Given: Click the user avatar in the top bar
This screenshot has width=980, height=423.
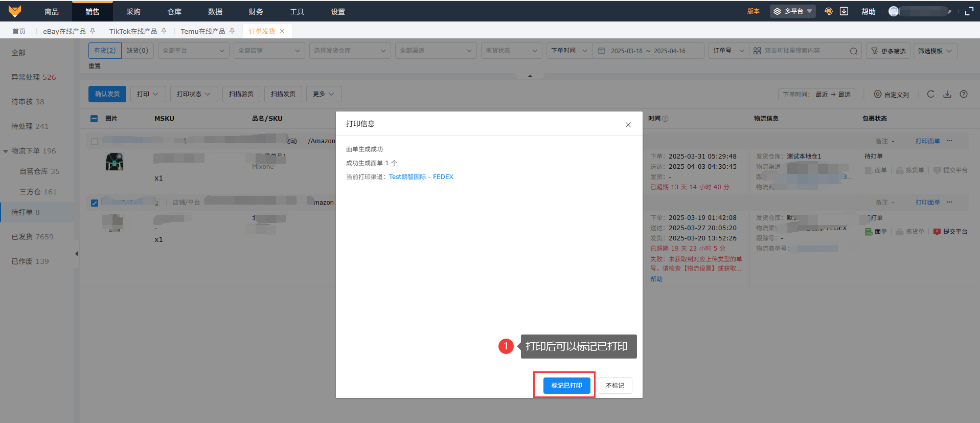Looking at the screenshot, I should [x=894, y=11].
